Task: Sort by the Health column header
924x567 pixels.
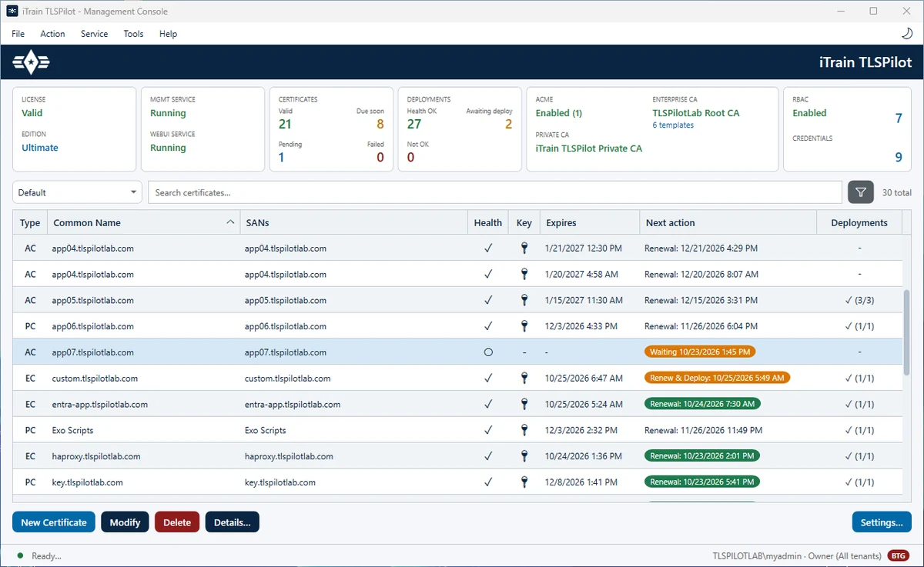Action: [488, 222]
